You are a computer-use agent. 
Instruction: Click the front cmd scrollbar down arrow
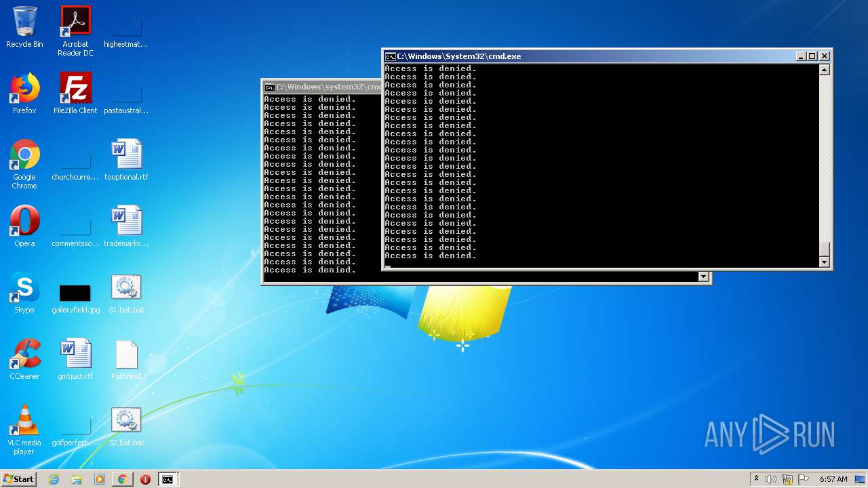825,262
